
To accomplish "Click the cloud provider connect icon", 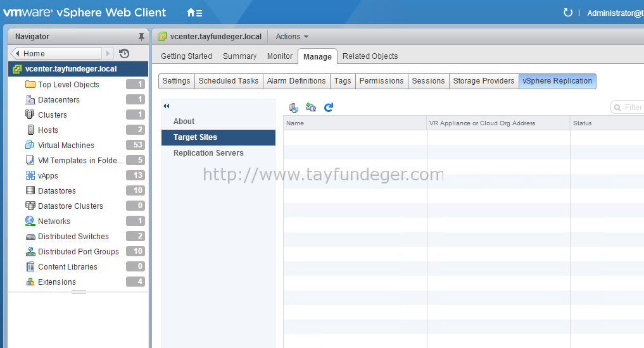I will pos(311,108).
